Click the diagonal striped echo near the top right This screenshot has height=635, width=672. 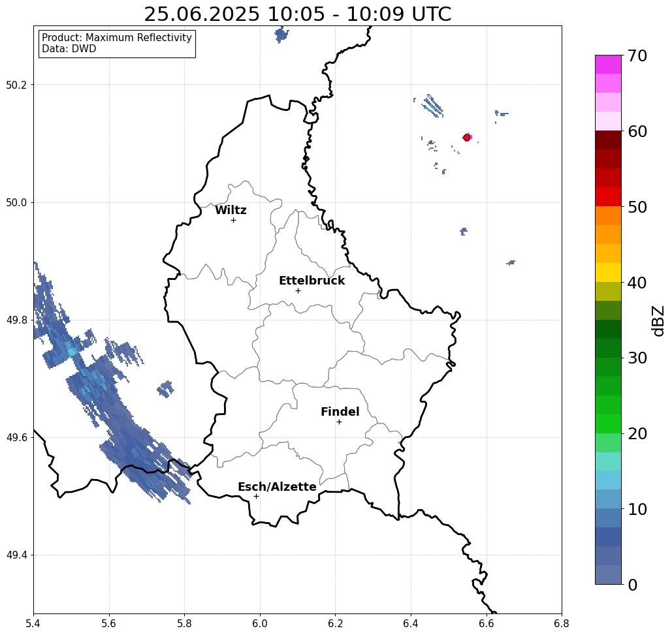(433, 105)
